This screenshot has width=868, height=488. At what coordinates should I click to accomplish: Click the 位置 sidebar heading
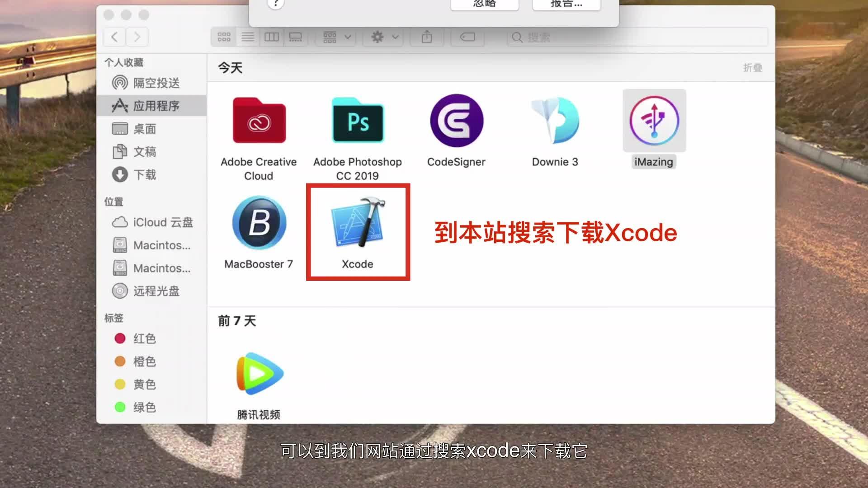[x=114, y=202]
